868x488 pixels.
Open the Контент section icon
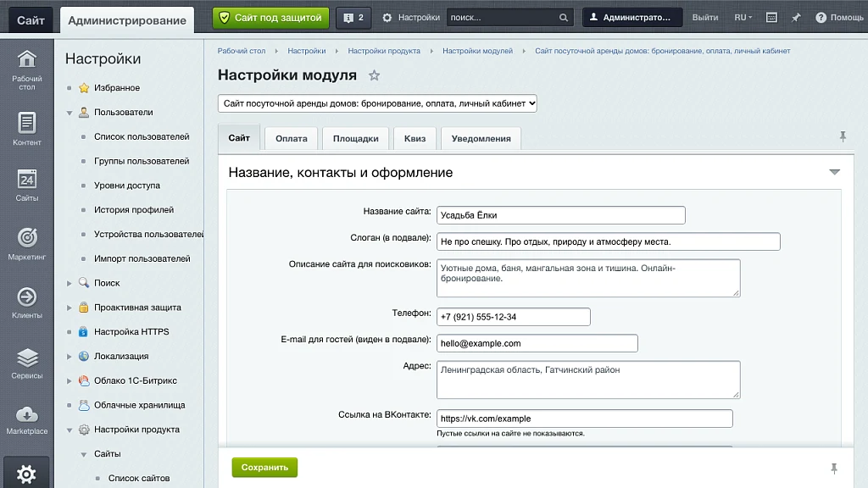26,129
